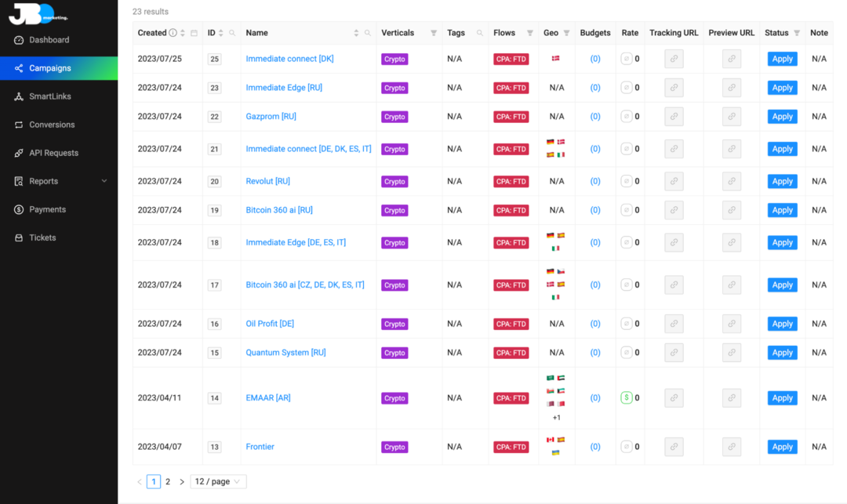Go to Payments
Image resolution: width=847 pixels, height=504 pixels.
59,209
